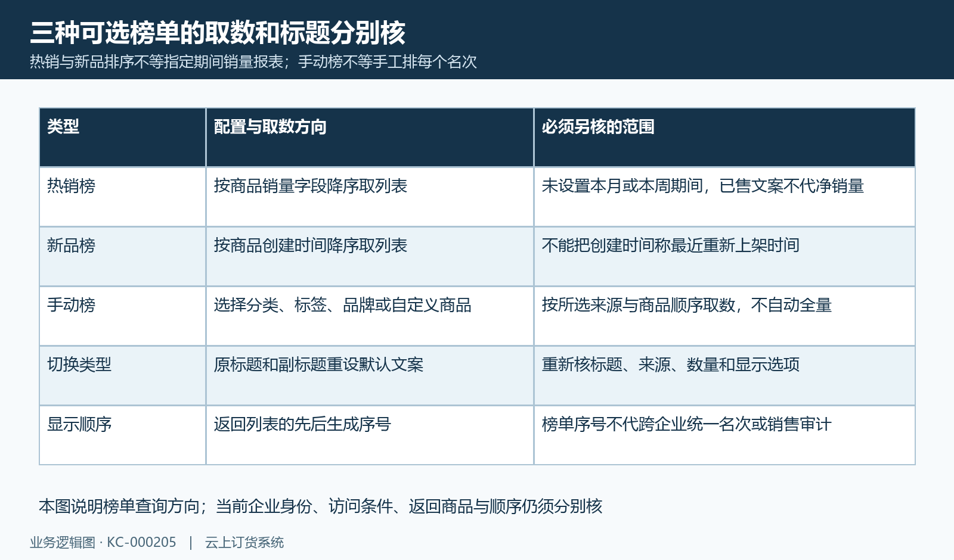Click the cell 按商品销量字段降序取列表
This screenshot has height=560, width=954.
coord(370,197)
